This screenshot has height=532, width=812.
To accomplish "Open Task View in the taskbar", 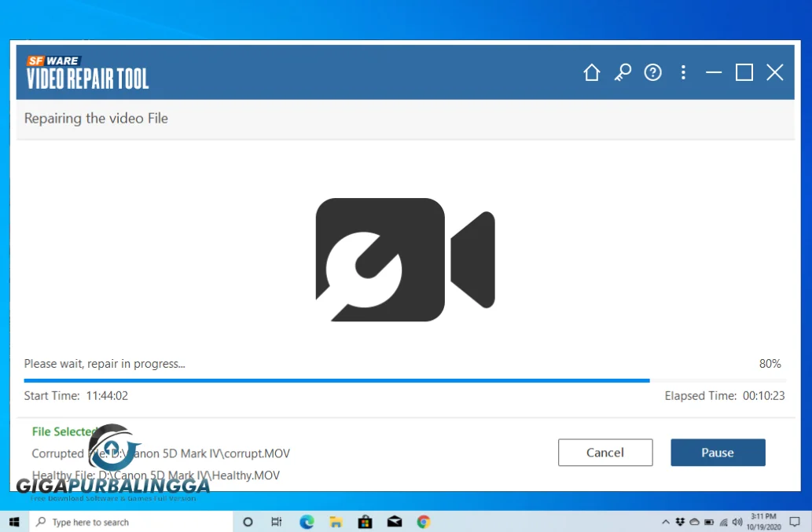I will pyautogui.click(x=277, y=522).
